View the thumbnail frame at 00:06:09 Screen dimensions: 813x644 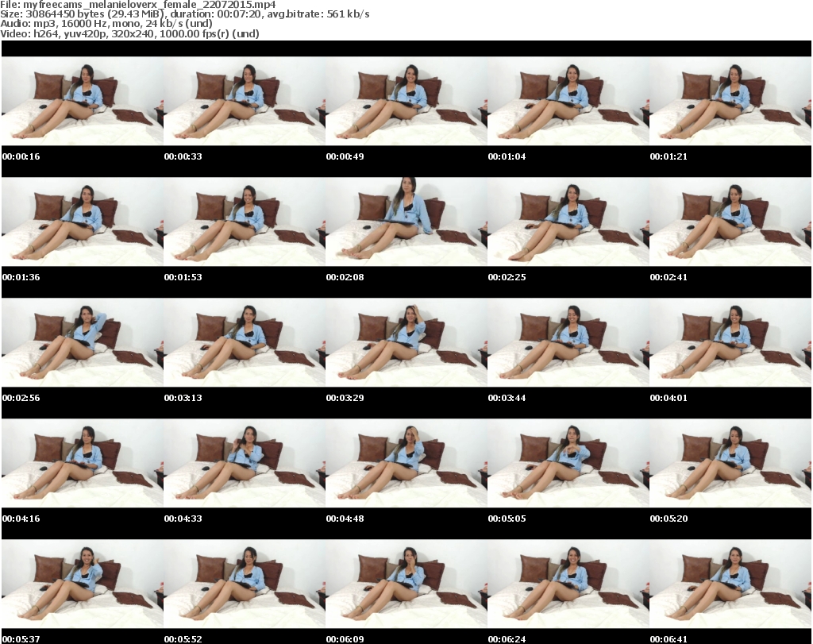pos(406,584)
